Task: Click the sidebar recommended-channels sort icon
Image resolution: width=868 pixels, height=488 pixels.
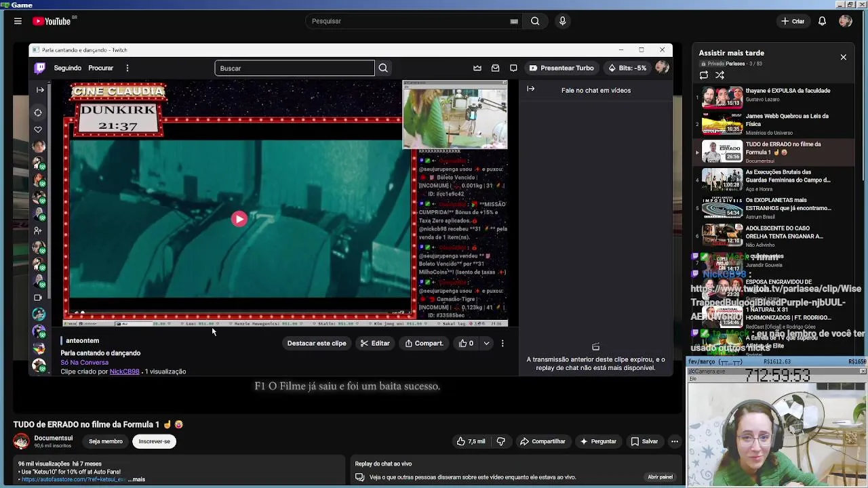Action: [x=38, y=113]
